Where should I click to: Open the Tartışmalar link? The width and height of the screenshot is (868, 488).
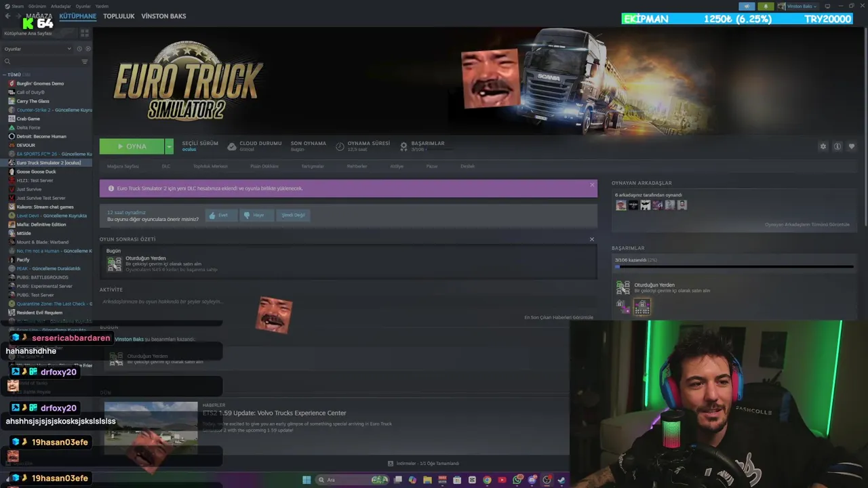tap(313, 166)
